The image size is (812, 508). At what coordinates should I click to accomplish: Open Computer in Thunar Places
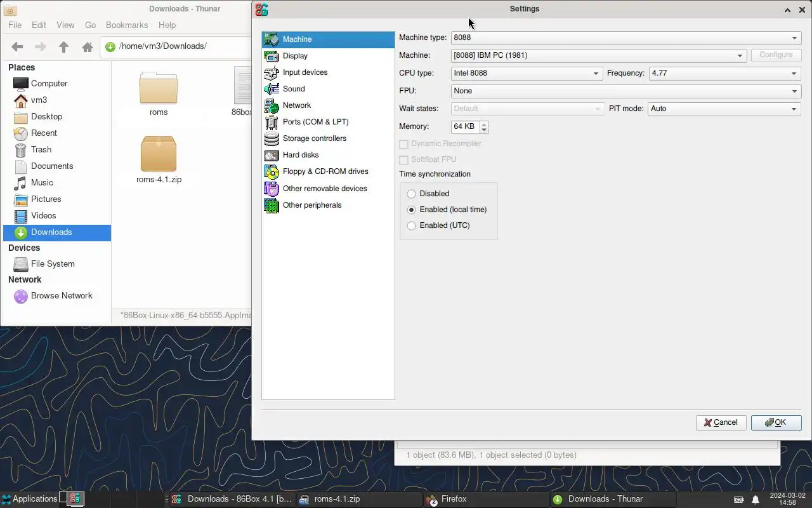pos(57,83)
